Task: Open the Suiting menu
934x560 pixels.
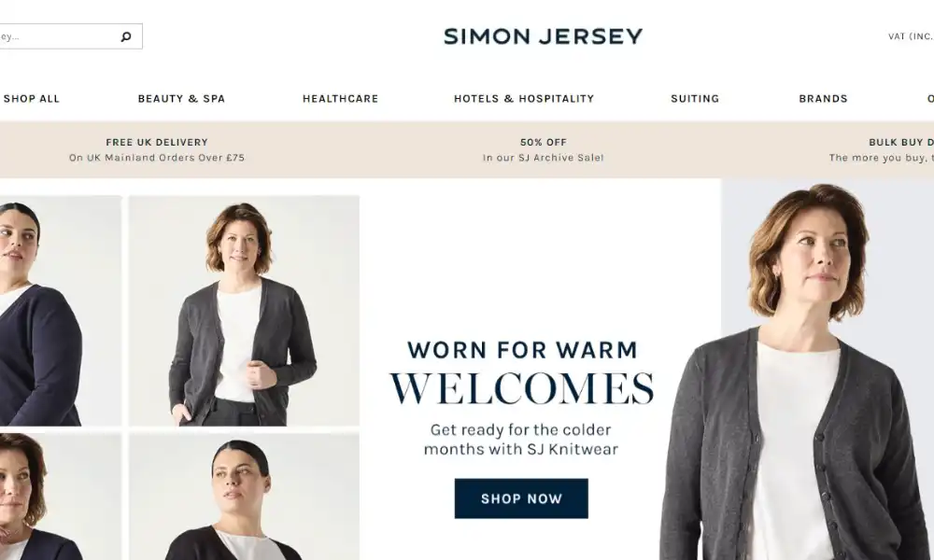Action: 695,99
